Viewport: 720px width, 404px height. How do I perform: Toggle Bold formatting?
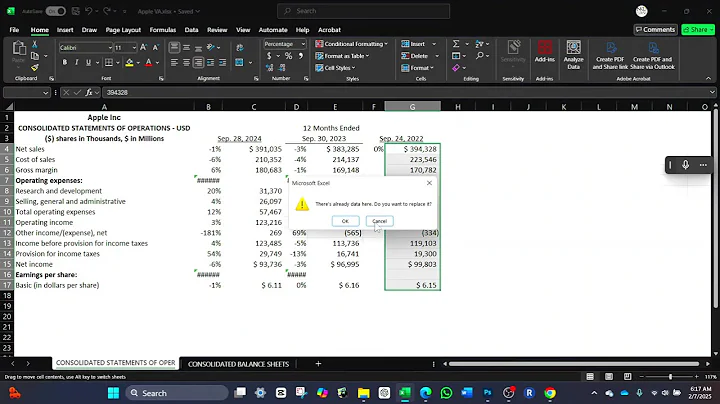(x=65, y=62)
